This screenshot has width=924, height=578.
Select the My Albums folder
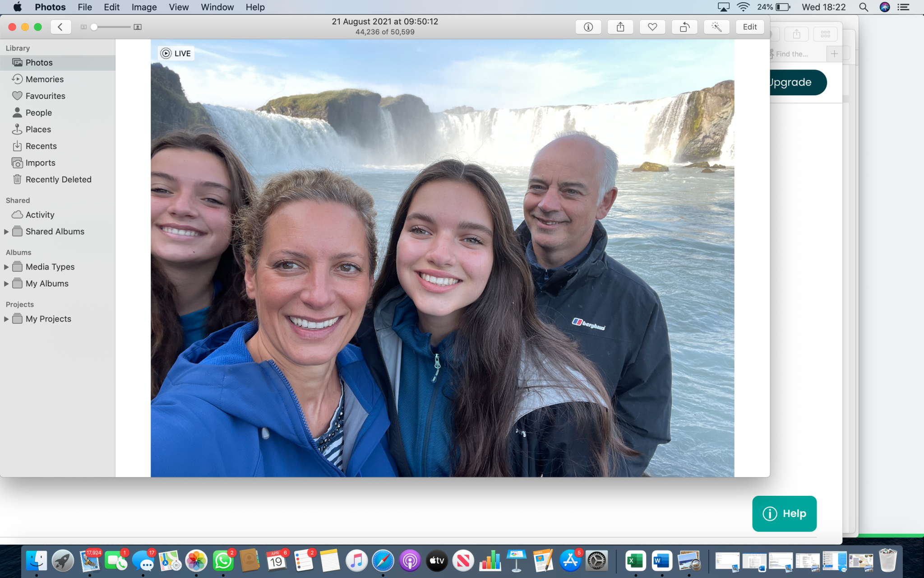point(47,284)
